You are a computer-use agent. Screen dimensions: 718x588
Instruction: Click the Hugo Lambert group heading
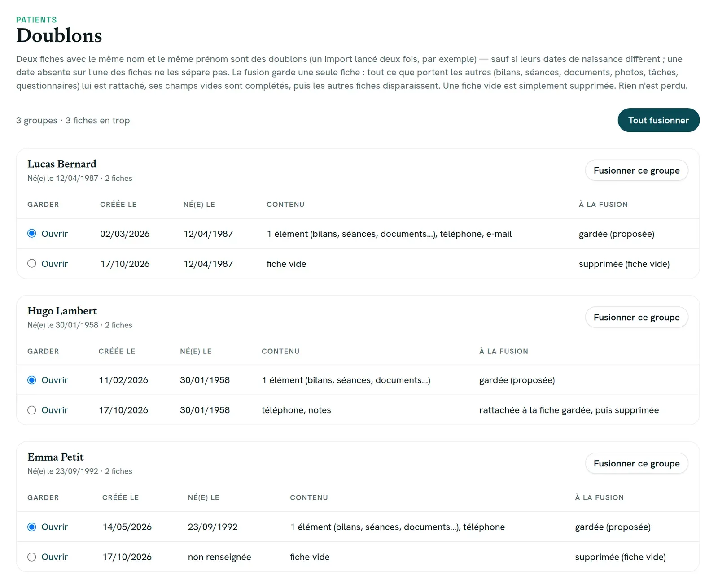pyautogui.click(x=62, y=311)
